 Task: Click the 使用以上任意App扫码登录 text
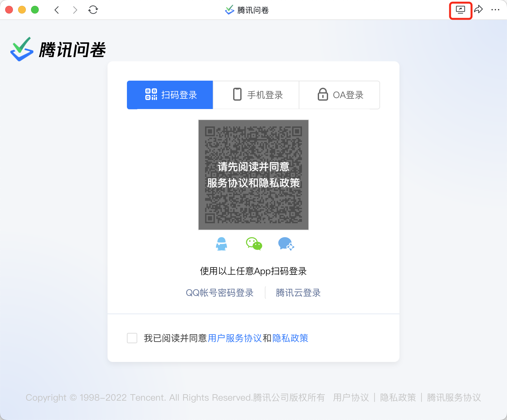[x=253, y=271]
